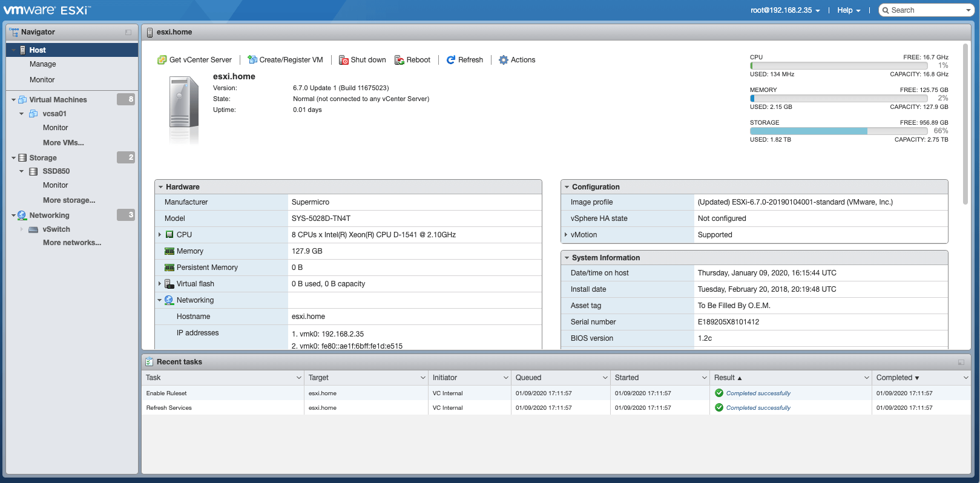Click the Get vCenter Server icon
This screenshot has width=980, height=483.
click(162, 60)
